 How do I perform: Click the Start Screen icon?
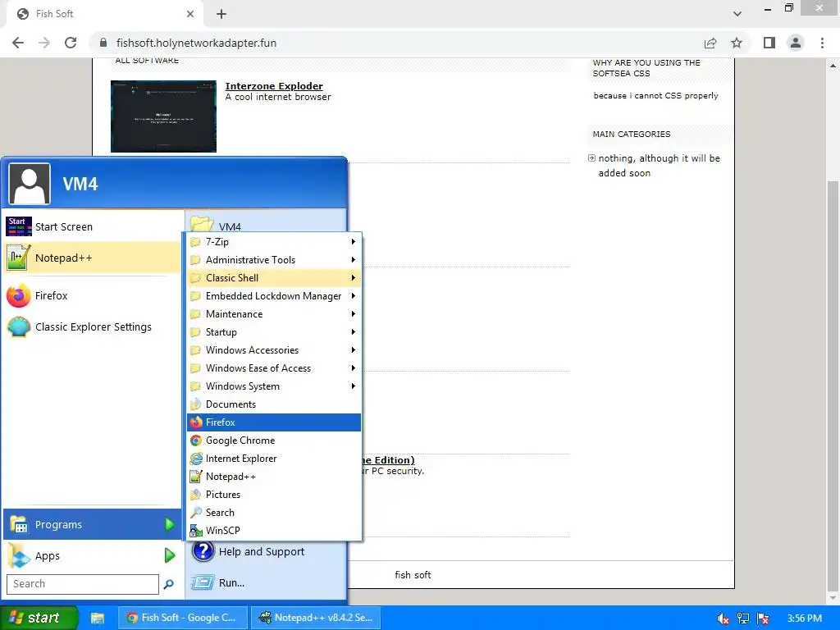pyautogui.click(x=18, y=226)
